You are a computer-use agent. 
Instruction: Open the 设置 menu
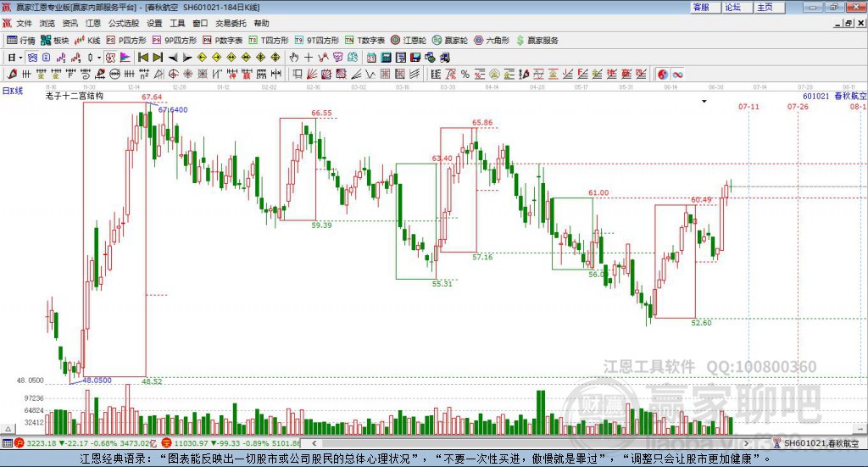pyautogui.click(x=154, y=23)
